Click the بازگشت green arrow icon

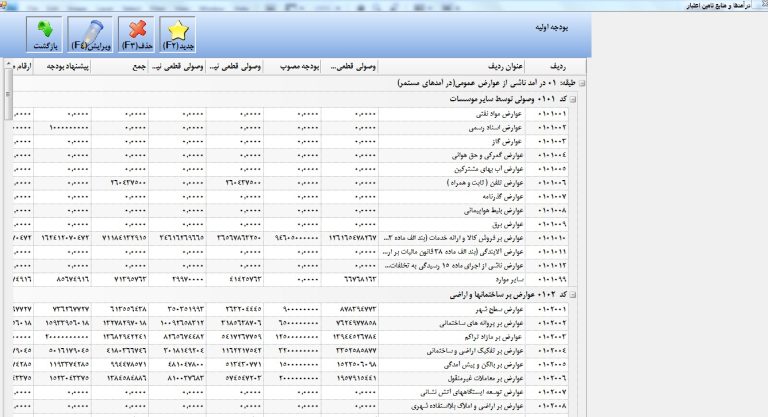pyautogui.click(x=43, y=35)
